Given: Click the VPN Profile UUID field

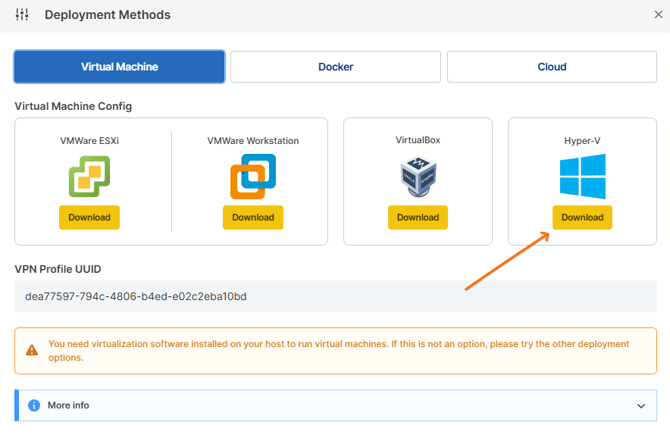Looking at the screenshot, I should point(335,296).
